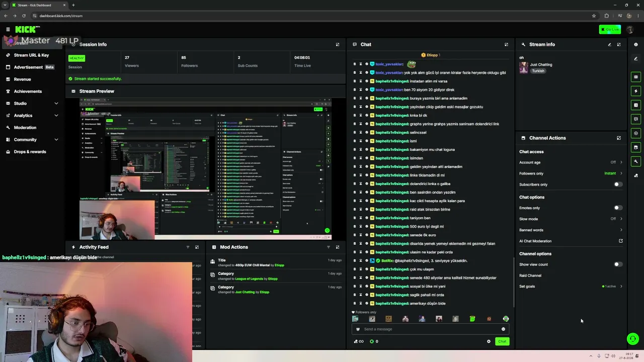Select the green frog emote in the chat emote row
The image size is (644, 362).
[472, 319]
